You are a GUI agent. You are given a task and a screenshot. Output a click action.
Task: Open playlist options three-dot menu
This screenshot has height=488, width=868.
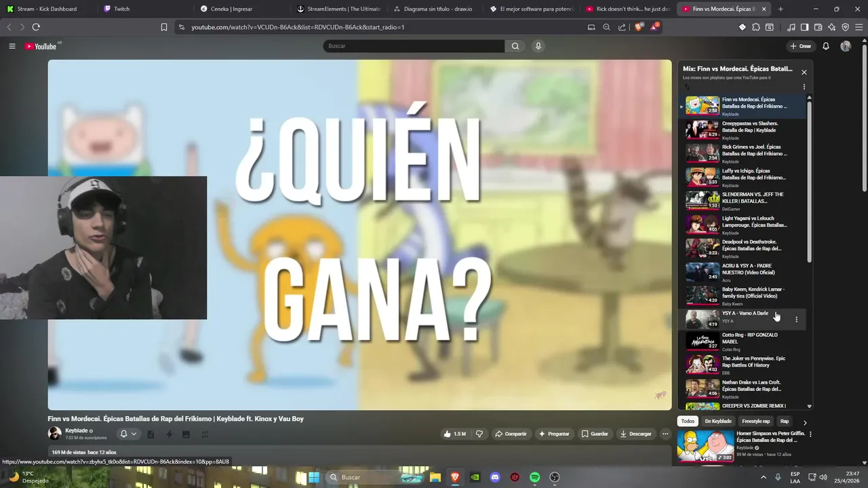[x=804, y=87]
